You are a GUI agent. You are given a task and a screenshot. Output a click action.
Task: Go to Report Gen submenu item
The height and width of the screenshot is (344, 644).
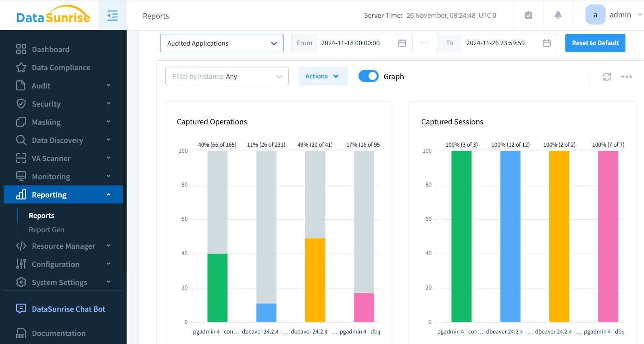(46, 230)
